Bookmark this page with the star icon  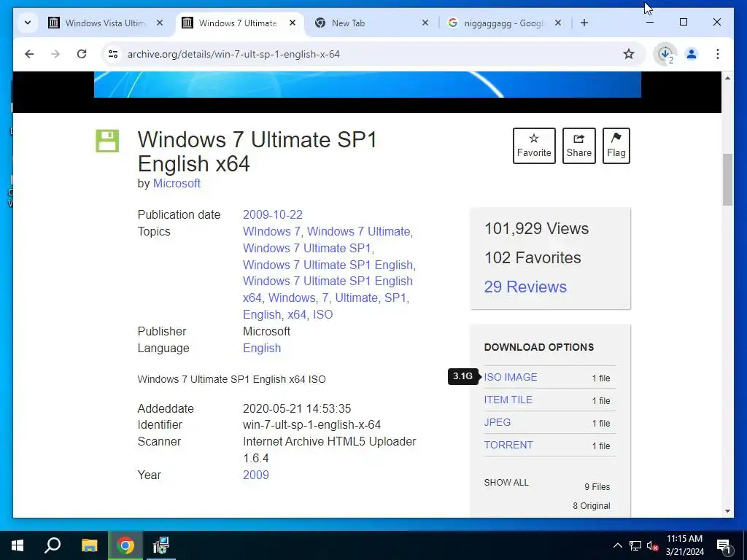[629, 54]
